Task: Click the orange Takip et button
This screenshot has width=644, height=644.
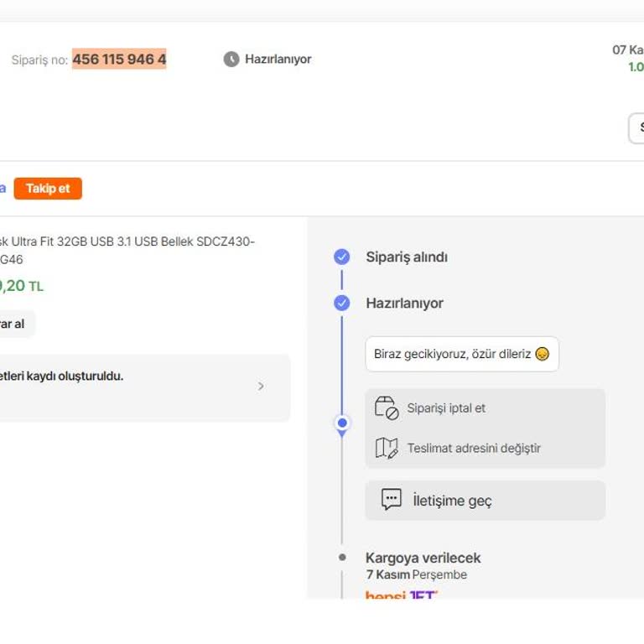Action: (x=48, y=189)
